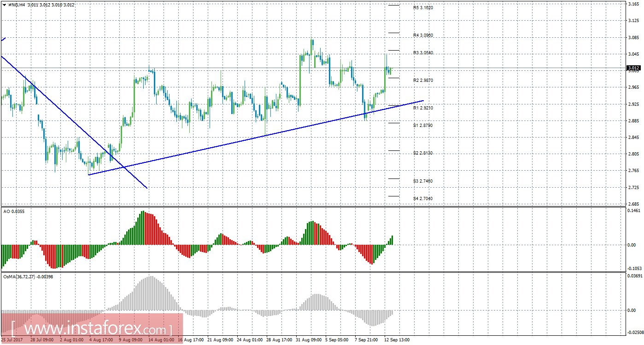644x345 pixels.
Task: Click the 16 Aug 17:00 time label
Action: 191,340
